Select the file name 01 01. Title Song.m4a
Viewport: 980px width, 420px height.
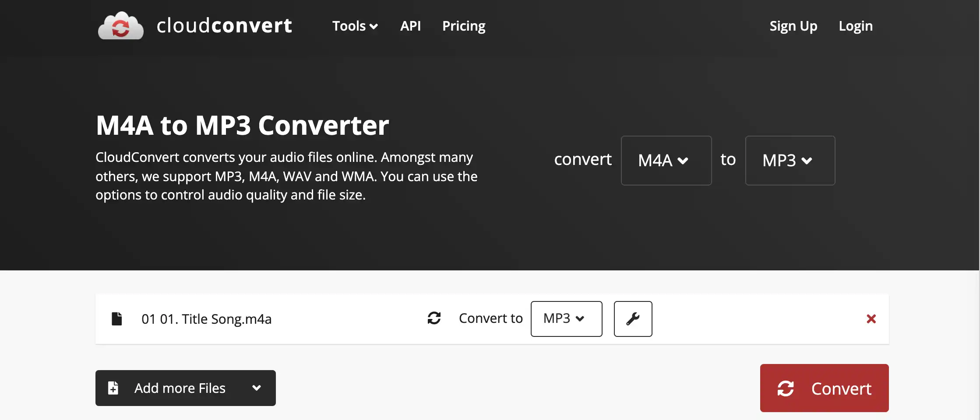[x=206, y=319]
